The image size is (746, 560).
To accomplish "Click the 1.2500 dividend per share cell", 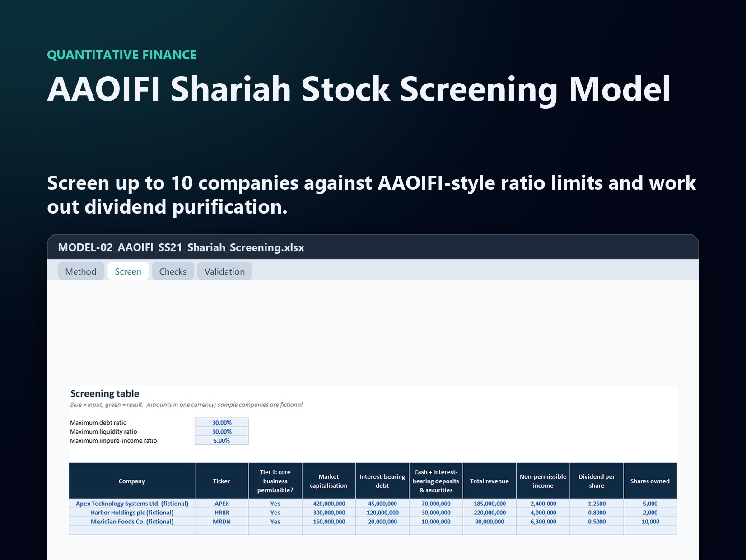I will [597, 504].
